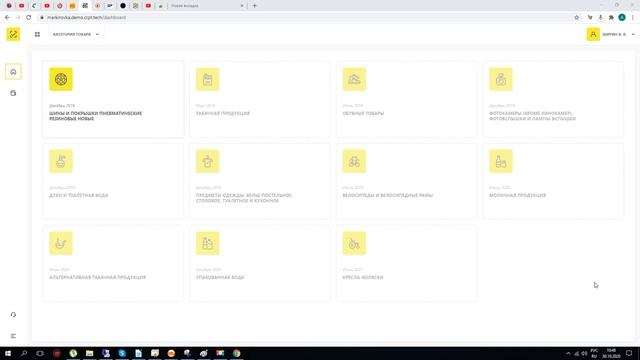Open Task View on the taskbar
The height and width of the screenshot is (360, 640).
40,353
